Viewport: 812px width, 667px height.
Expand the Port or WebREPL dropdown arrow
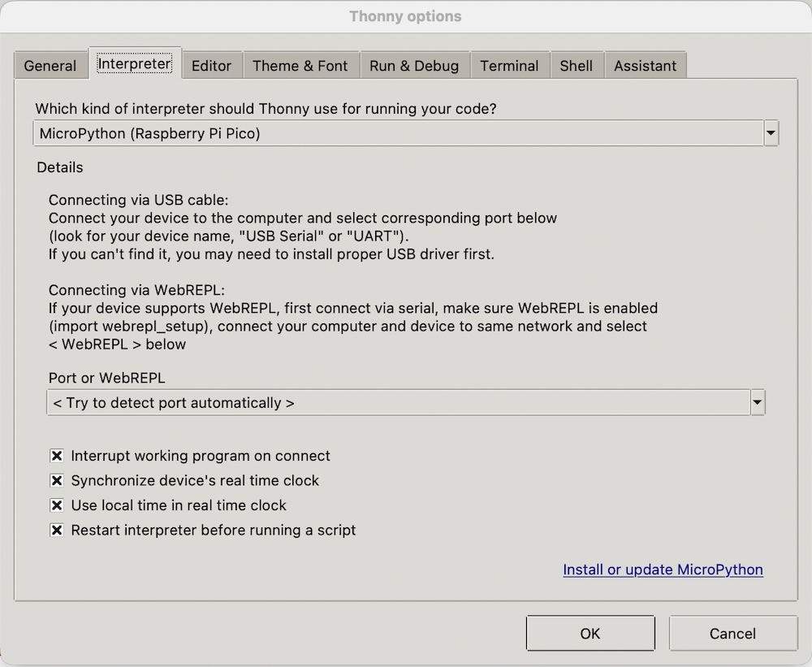[758, 402]
